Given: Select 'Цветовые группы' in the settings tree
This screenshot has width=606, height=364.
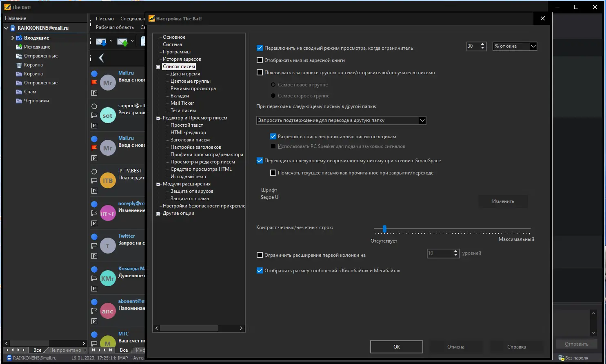Looking at the screenshot, I should point(191,81).
